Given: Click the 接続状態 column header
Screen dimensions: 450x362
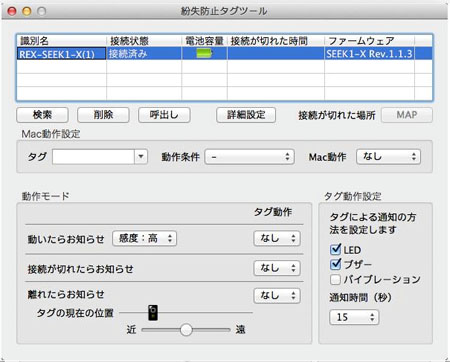Looking at the screenshot, I should (x=144, y=41).
